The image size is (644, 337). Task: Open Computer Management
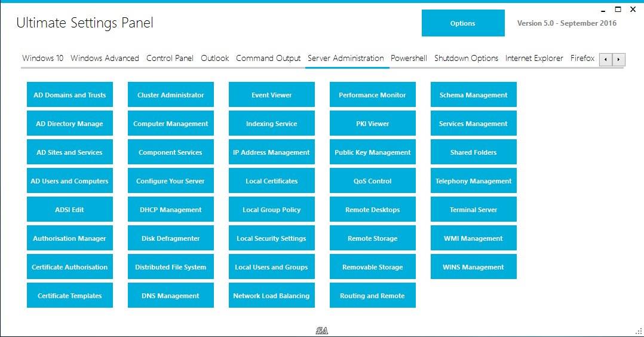pos(171,123)
